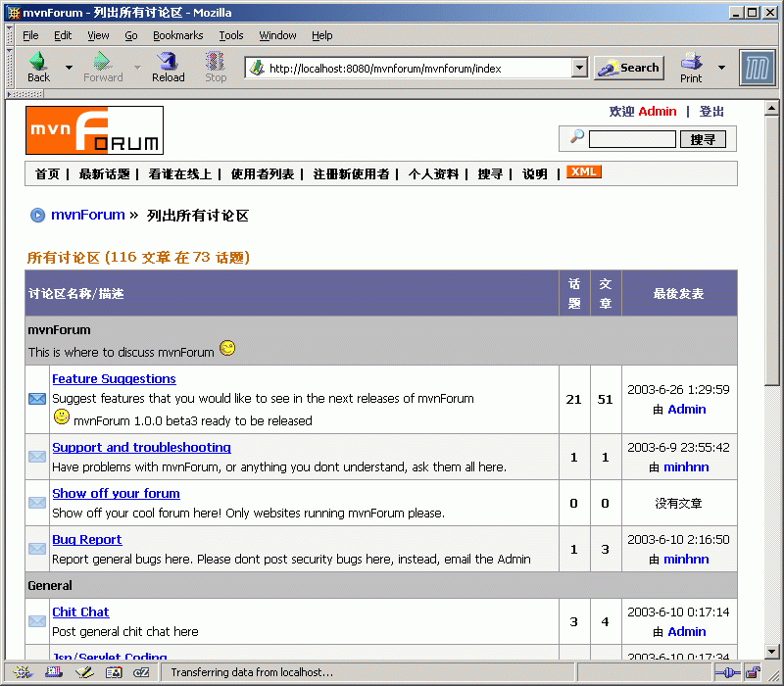784x686 pixels.
Task: Click the Back navigation arrow icon
Action: [38, 62]
